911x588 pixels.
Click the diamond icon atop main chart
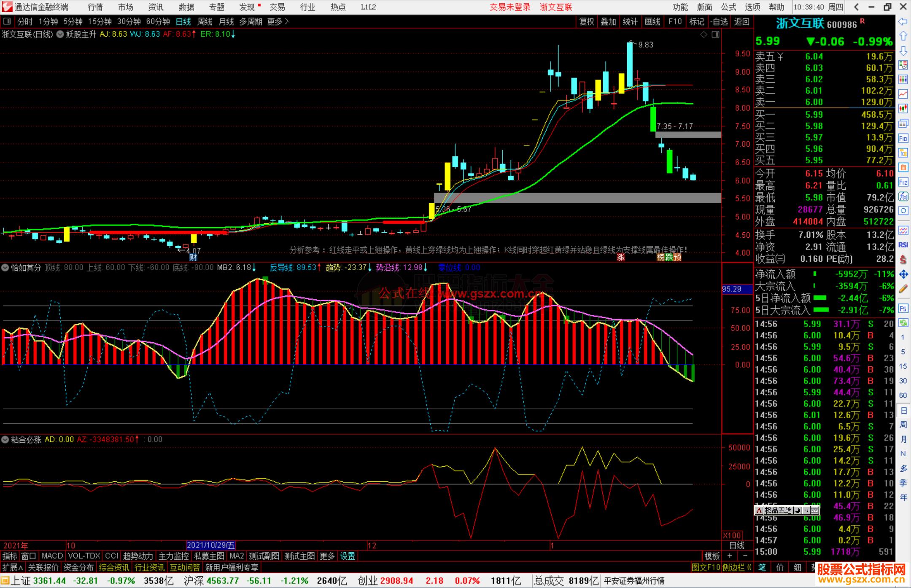pos(703,35)
